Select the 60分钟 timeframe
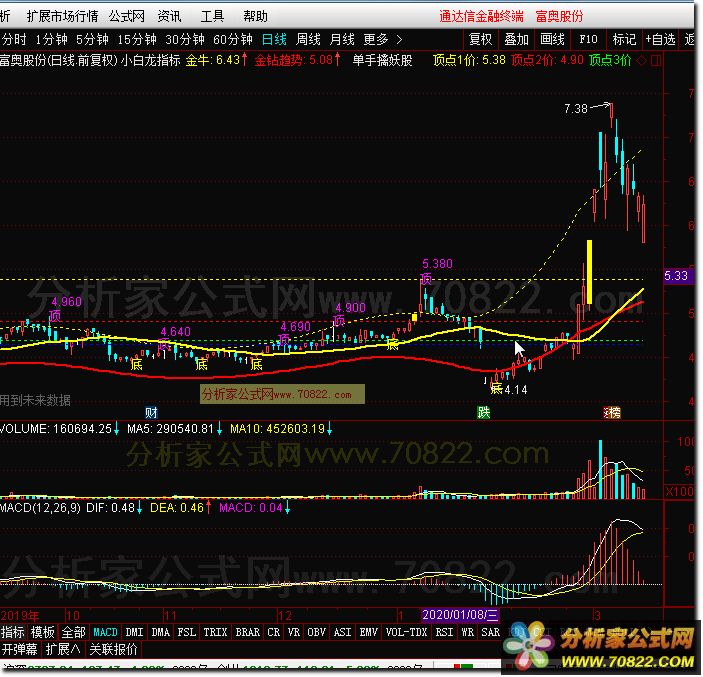 [233, 39]
